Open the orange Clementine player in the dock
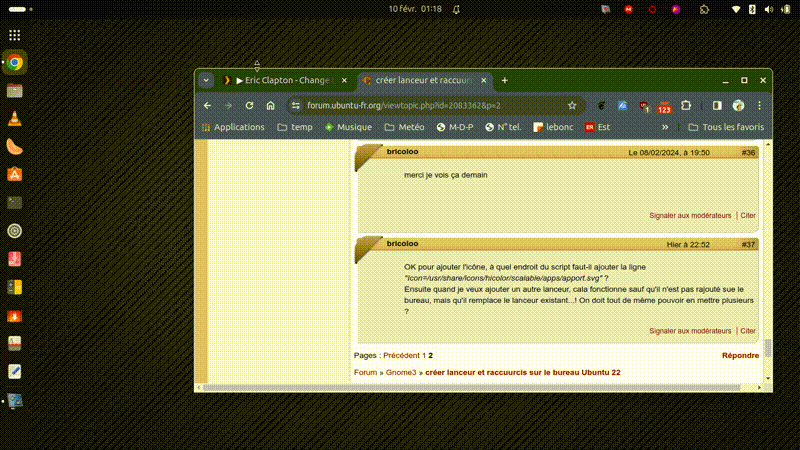 (14, 147)
